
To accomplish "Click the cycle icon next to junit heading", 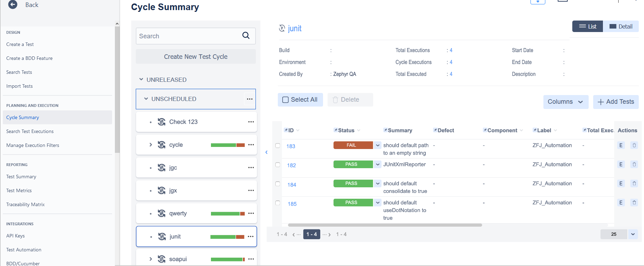I will point(282,28).
